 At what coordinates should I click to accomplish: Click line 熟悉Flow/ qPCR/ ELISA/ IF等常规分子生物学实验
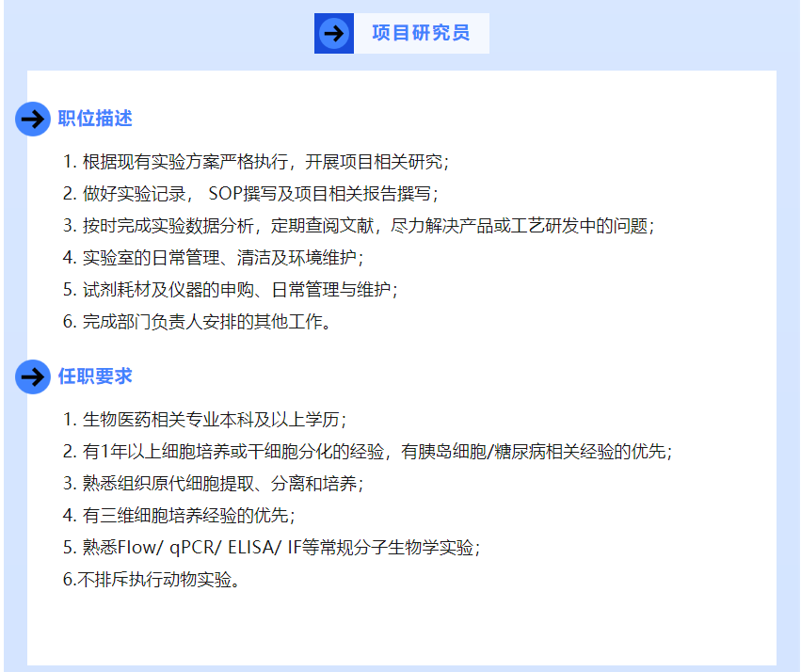[x=272, y=548]
